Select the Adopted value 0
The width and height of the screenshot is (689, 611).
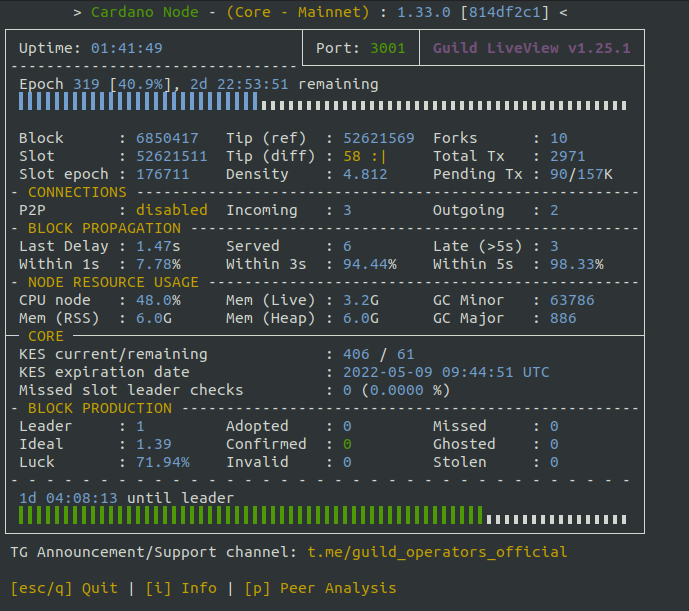pyautogui.click(x=347, y=426)
